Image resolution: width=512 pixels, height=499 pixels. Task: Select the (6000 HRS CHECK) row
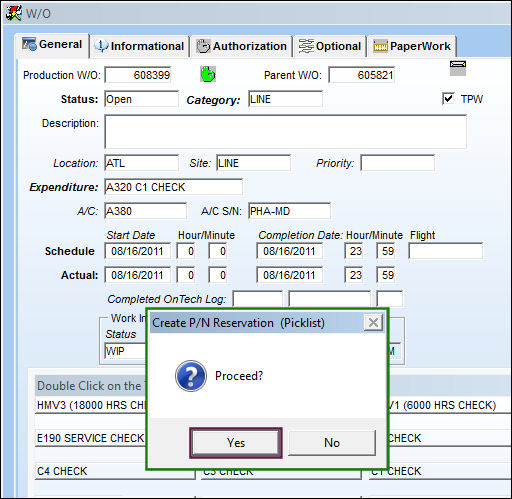(450, 405)
